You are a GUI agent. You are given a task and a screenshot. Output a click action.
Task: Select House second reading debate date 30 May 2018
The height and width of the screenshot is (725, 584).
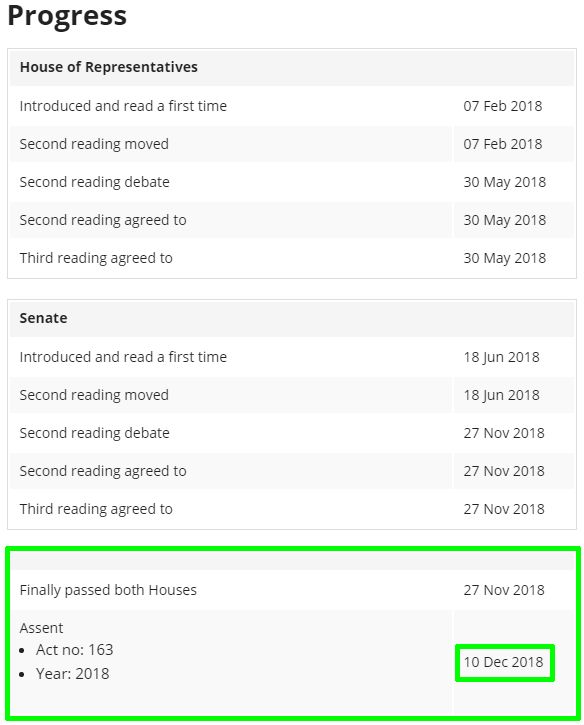tap(504, 182)
